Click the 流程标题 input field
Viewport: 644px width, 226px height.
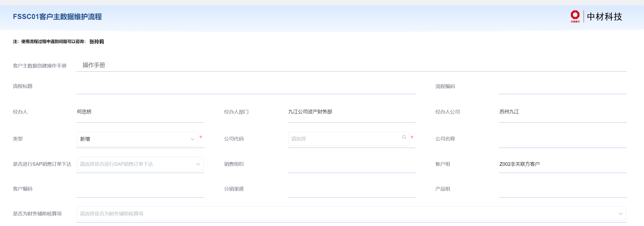click(246, 86)
